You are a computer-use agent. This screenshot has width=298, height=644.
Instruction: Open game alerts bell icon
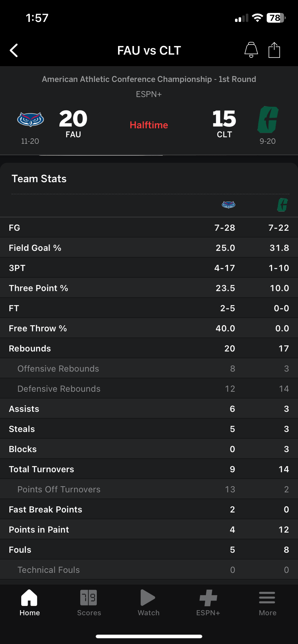251,50
